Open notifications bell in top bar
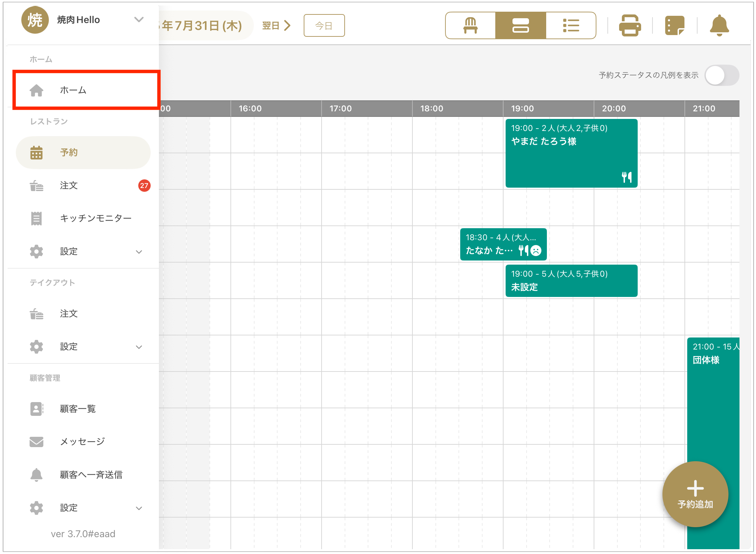Image resolution: width=756 pixels, height=554 pixels. [719, 25]
